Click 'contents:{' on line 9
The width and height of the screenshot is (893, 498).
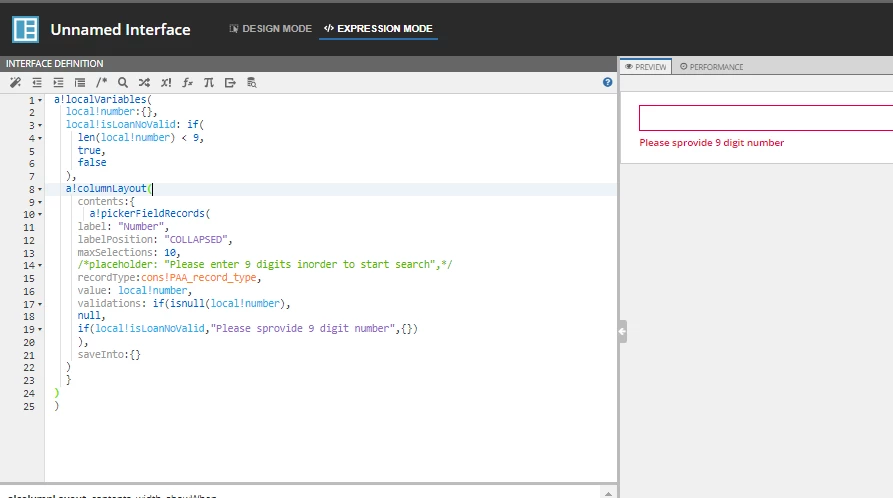tap(106, 201)
